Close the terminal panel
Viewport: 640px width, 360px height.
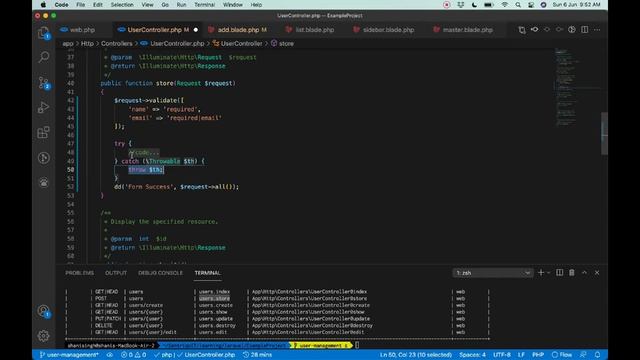point(597,273)
